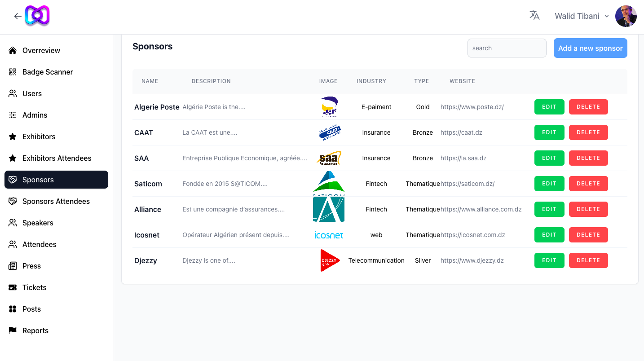Image resolution: width=644 pixels, height=361 pixels.
Task: Go to the Speakers page
Action: [x=38, y=223]
